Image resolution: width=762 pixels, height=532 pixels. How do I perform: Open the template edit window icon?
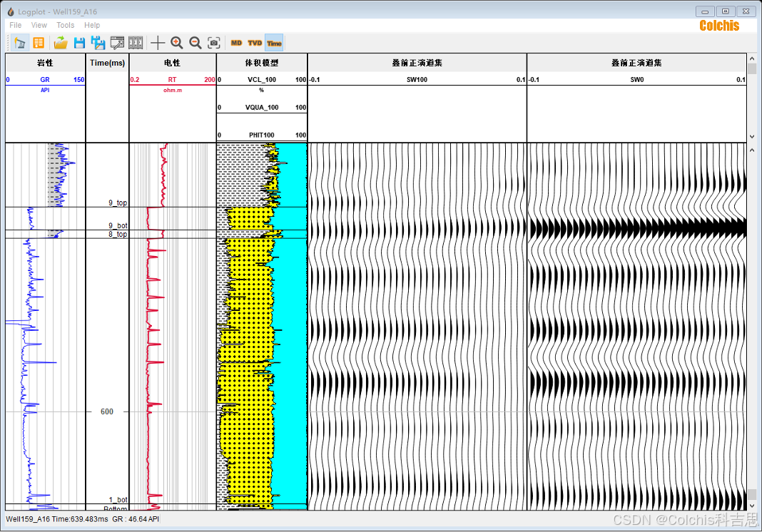(x=117, y=43)
